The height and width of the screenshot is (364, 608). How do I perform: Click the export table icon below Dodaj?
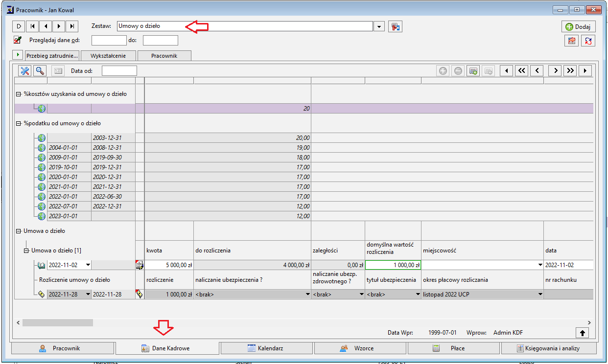(572, 41)
